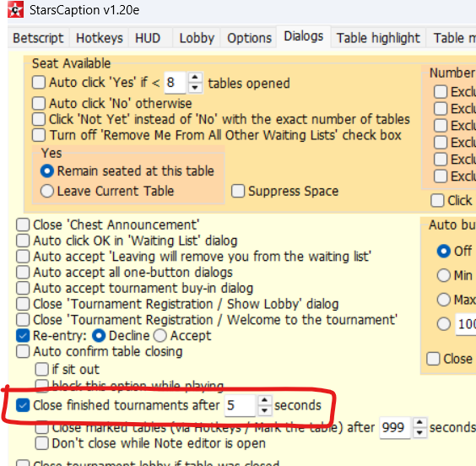The image size is (476, 466).
Task: Click the finished tournaments seconds field showing 5
Action: [x=240, y=405]
